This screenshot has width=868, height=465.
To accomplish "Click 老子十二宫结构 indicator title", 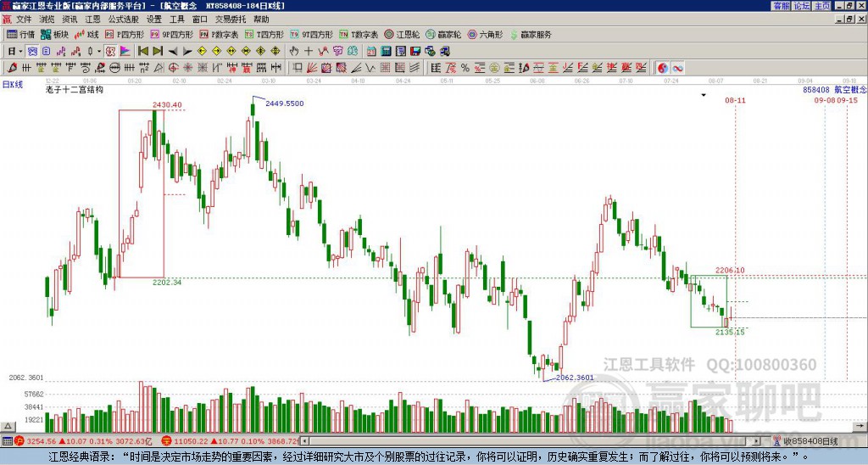I will pos(75,89).
